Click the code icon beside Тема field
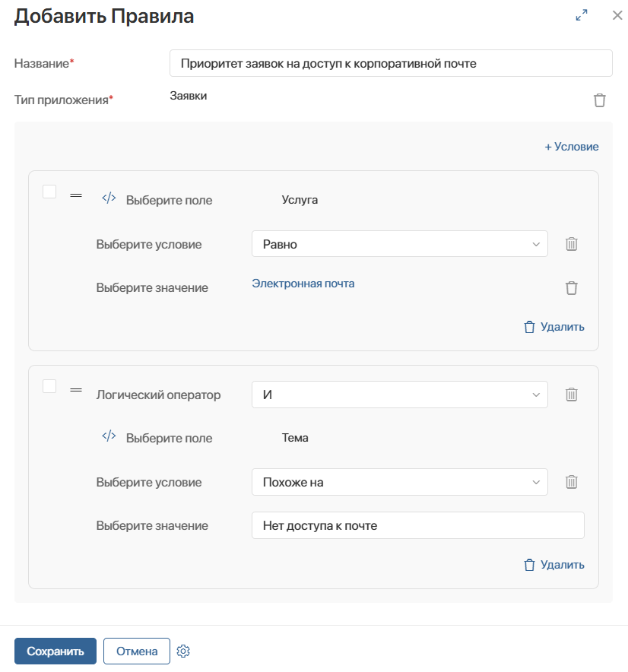628x672 pixels. point(109,436)
